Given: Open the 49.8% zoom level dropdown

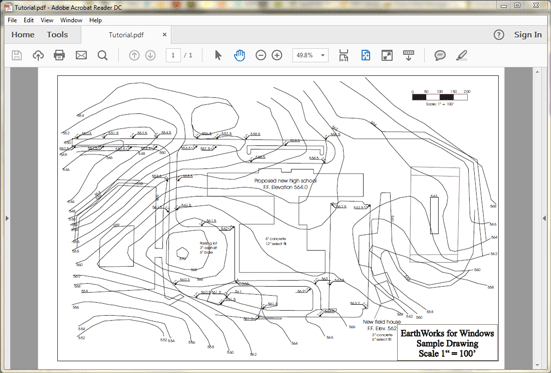Looking at the screenshot, I should coord(310,55).
